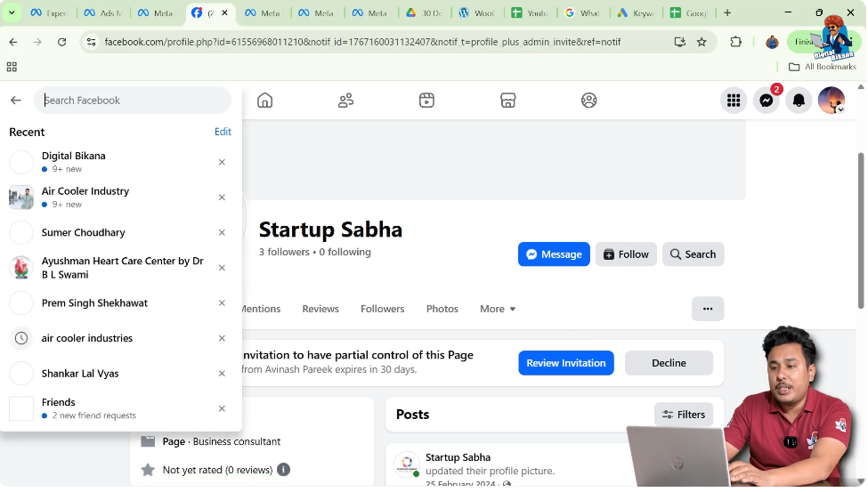The height and width of the screenshot is (492, 868).
Task: Remove Ayushman Heart Care Center from recents
Action: pos(222,268)
